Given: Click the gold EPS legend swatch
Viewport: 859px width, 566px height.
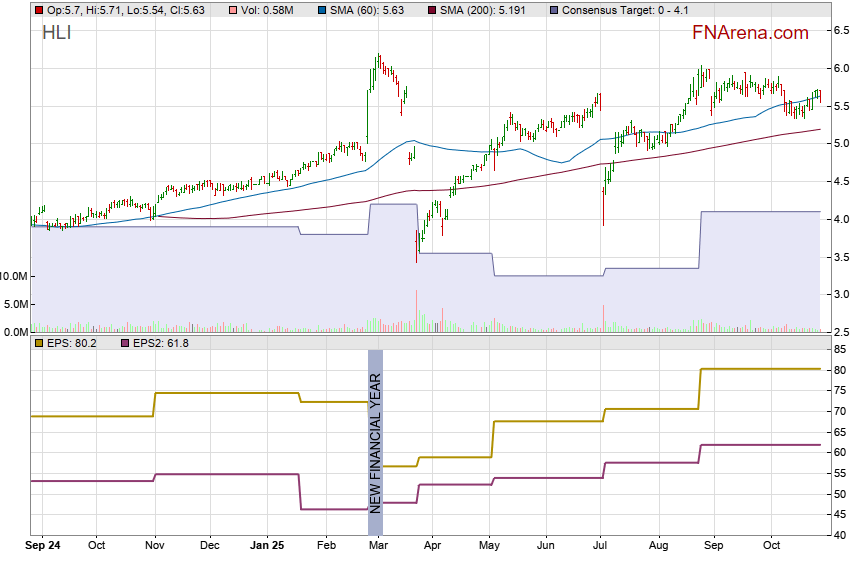Looking at the screenshot, I should click(38, 343).
